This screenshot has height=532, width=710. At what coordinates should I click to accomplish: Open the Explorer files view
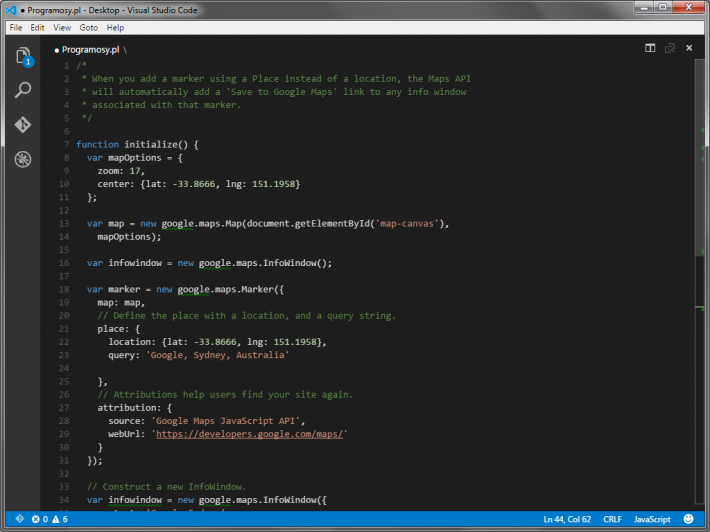(x=23, y=56)
